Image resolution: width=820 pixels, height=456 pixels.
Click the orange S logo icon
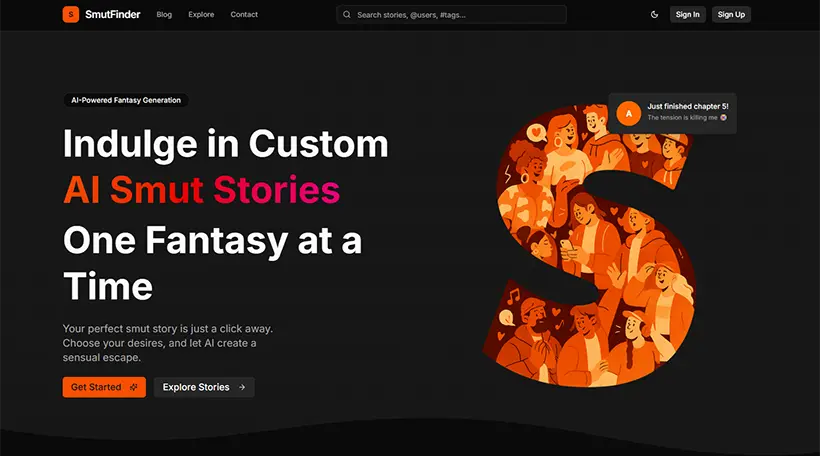coord(71,14)
